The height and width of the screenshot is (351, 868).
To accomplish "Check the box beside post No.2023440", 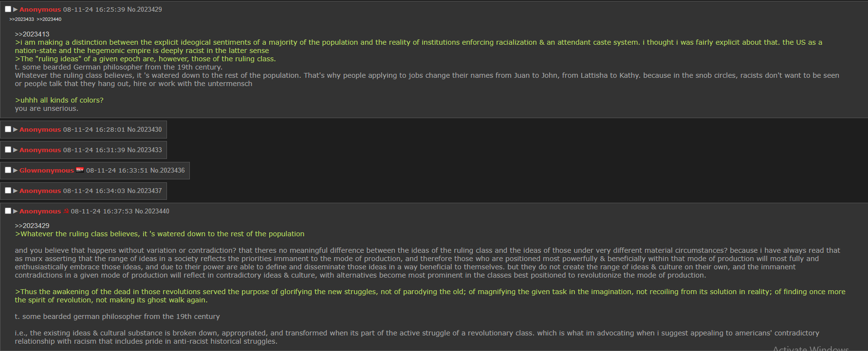I will click(8, 211).
